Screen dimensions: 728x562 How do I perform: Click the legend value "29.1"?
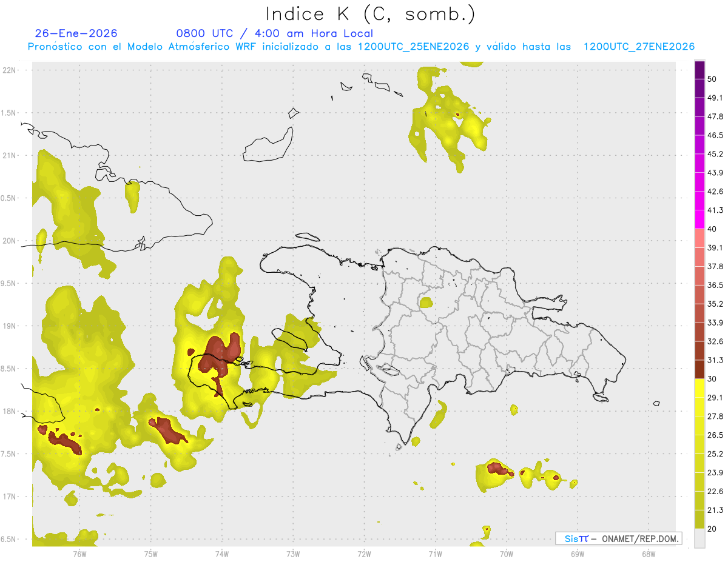tap(715, 398)
